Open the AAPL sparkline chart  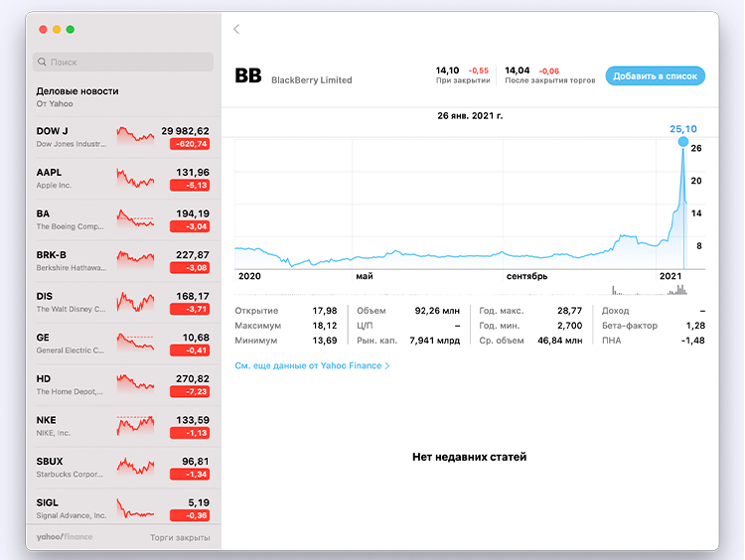[135, 179]
